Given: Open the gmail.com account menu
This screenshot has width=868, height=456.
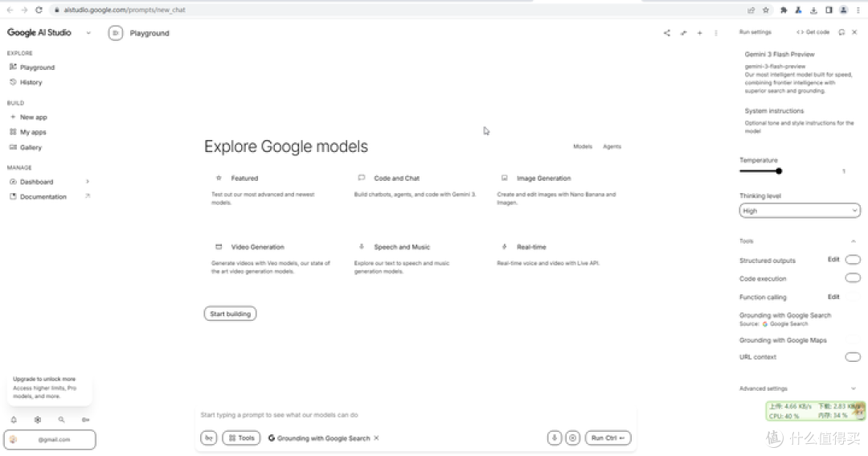Looking at the screenshot, I should (50, 439).
